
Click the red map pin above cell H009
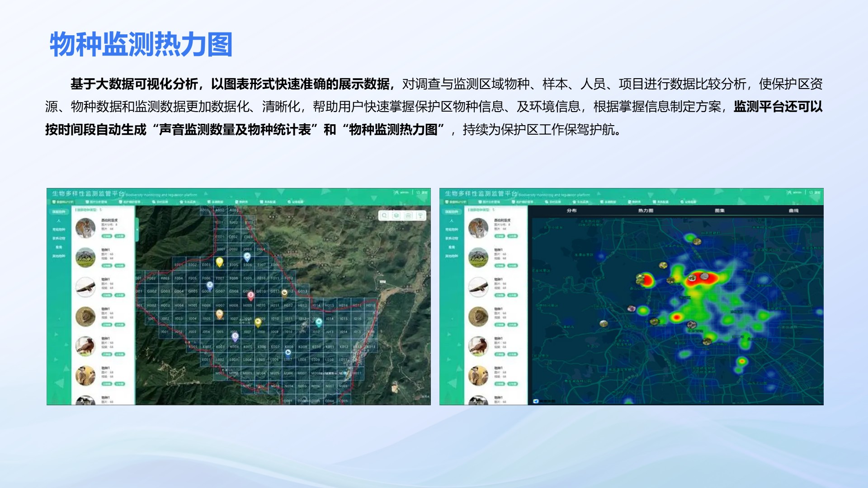coord(250,295)
